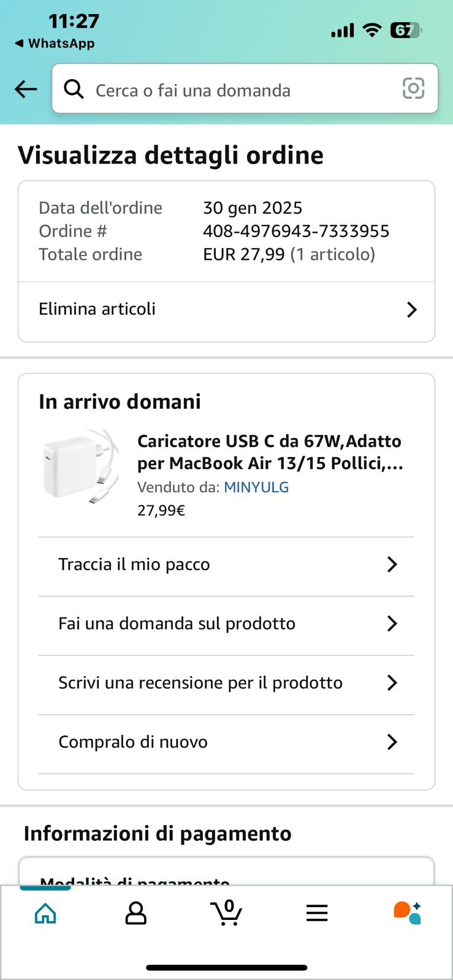Open the account profile icon
This screenshot has width=453, height=980.
(135, 913)
